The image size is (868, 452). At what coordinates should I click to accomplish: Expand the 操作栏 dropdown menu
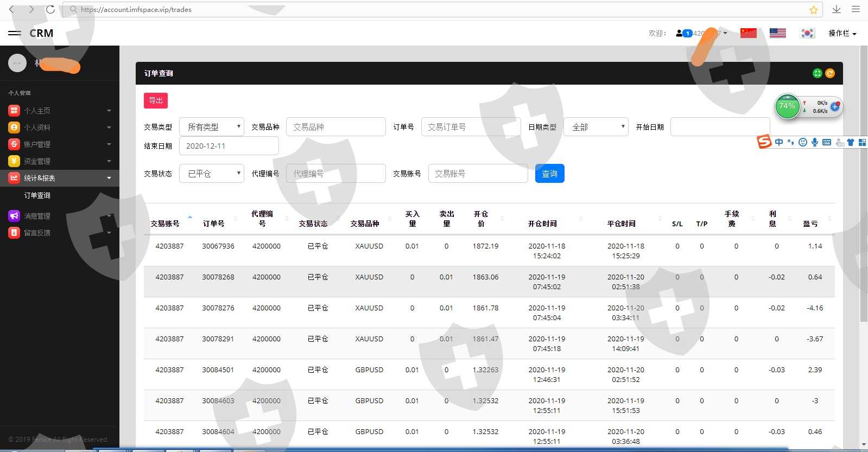tap(842, 33)
